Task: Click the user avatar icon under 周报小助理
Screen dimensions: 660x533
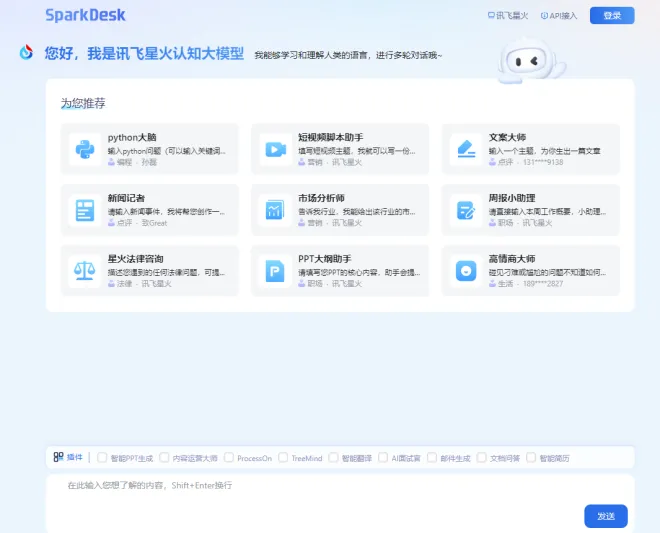Action: tap(492, 223)
